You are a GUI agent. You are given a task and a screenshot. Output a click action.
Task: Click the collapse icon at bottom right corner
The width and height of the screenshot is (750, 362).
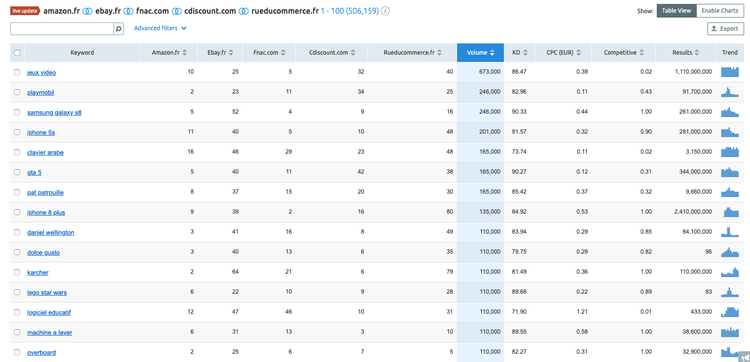point(744,356)
